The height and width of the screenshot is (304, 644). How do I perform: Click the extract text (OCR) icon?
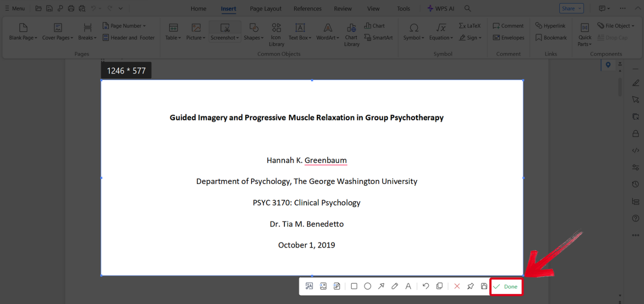pyautogui.click(x=309, y=286)
